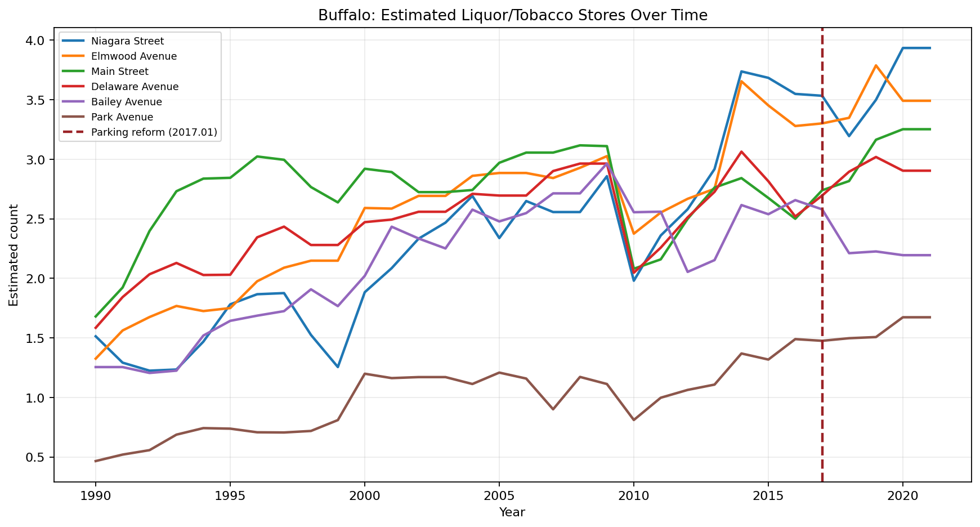The height and width of the screenshot is (527, 980).
Task: Click the 'Year' x-axis label
Action: click(x=511, y=512)
